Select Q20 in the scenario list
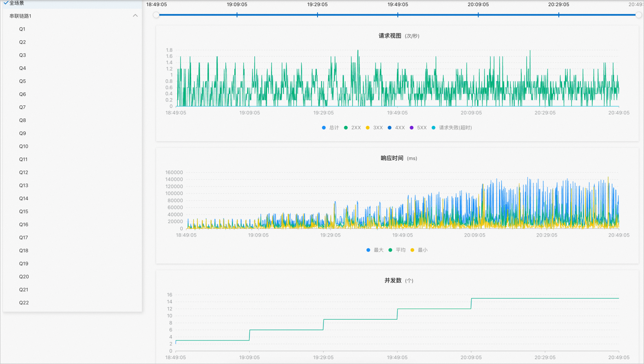The width and height of the screenshot is (644, 364). 72,276
